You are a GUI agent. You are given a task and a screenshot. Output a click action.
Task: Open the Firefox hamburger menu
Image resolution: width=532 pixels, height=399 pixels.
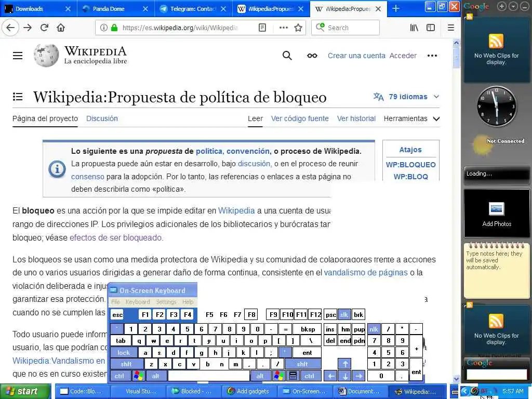tap(450, 28)
